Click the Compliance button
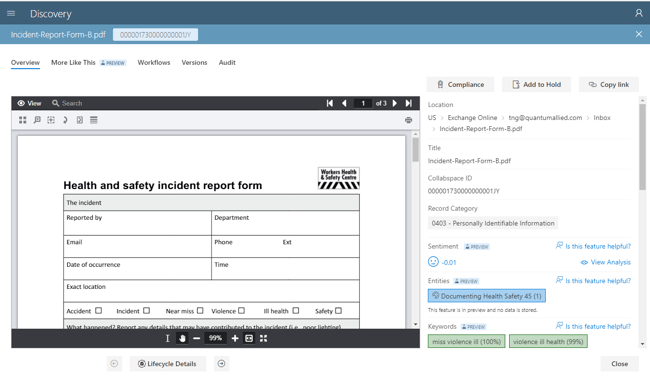Screen dimensions: 650x381 460,85
